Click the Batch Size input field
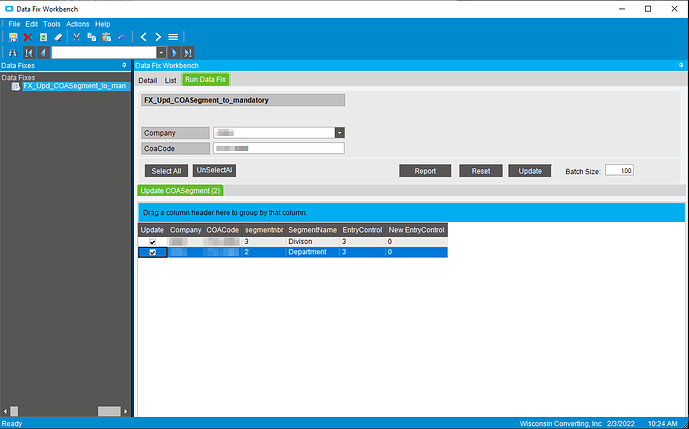The height and width of the screenshot is (429, 689). pos(619,171)
